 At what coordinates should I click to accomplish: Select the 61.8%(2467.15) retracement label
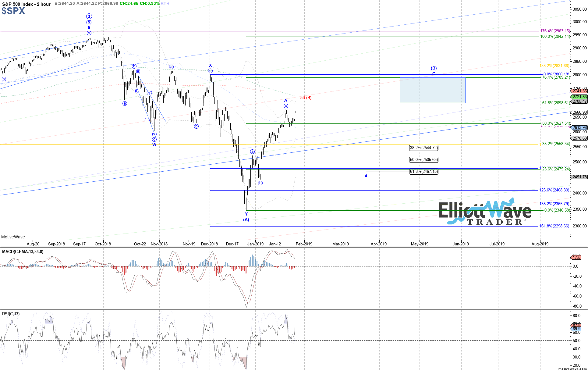(423, 172)
